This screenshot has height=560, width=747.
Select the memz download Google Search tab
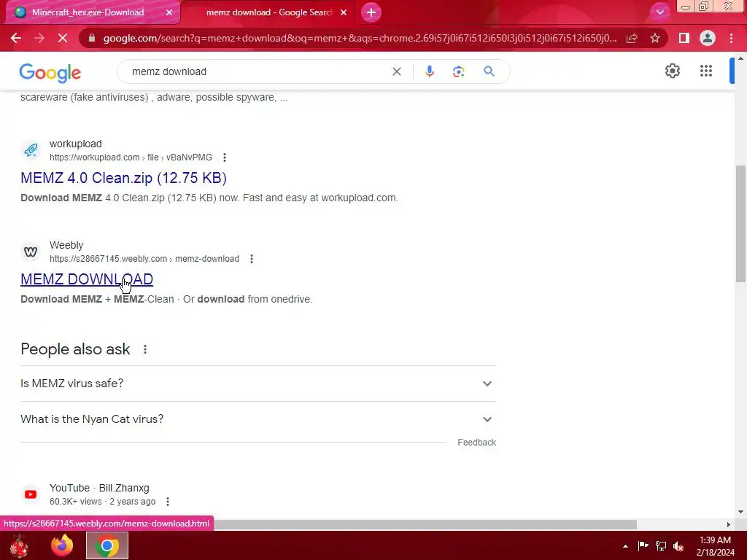click(x=269, y=12)
